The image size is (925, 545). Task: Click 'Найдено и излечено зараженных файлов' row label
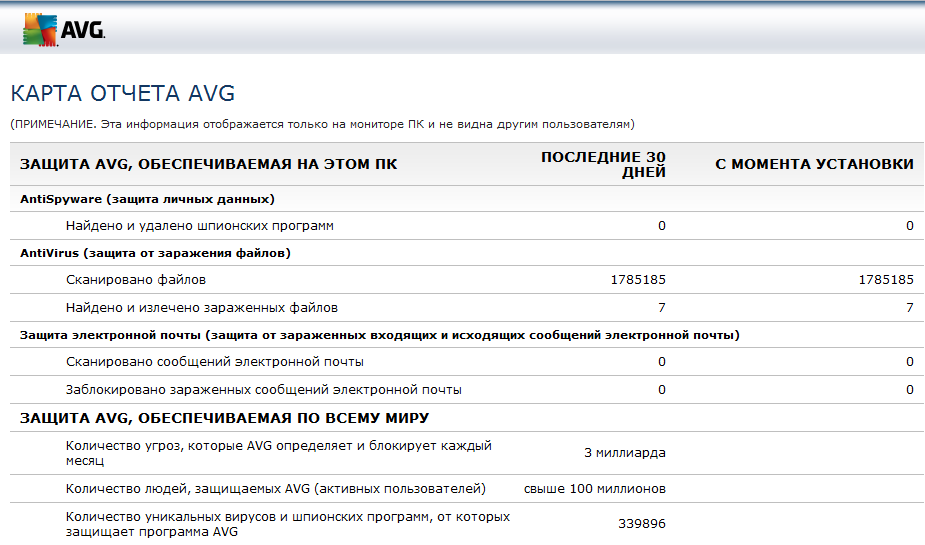coord(202,308)
